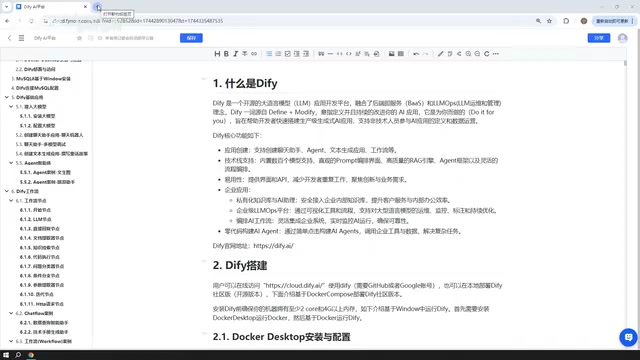Reload the browser page
This screenshot has height=360, width=640.
pos(31,21)
